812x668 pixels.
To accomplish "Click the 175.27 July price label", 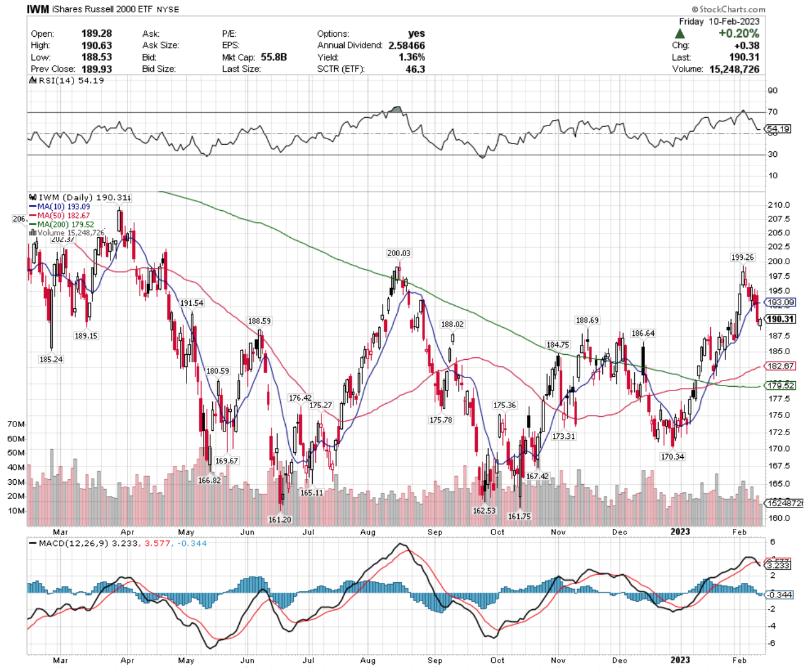I will (x=320, y=406).
